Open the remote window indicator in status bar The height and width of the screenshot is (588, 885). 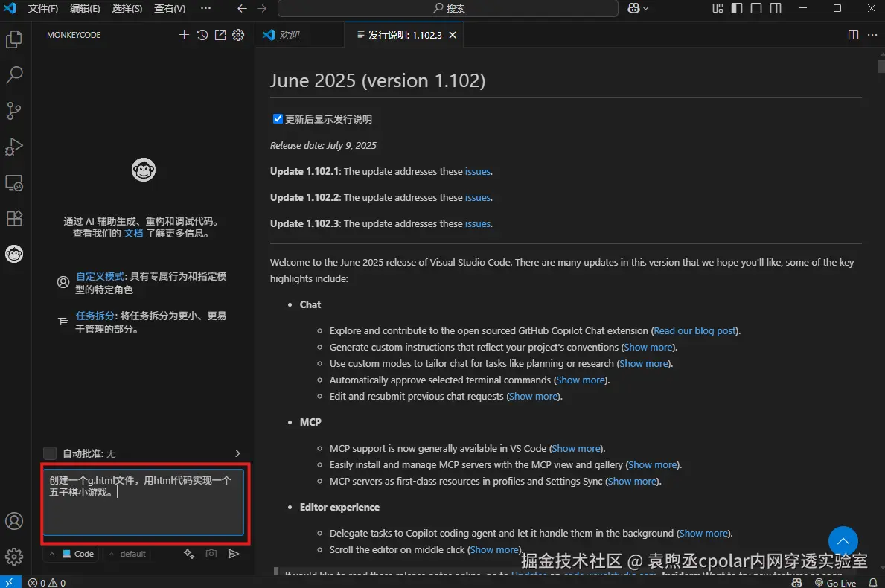10,582
